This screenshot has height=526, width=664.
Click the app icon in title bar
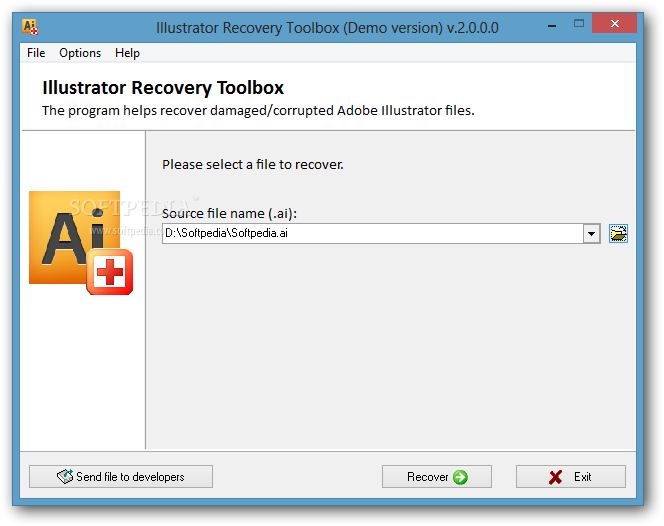(30, 27)
